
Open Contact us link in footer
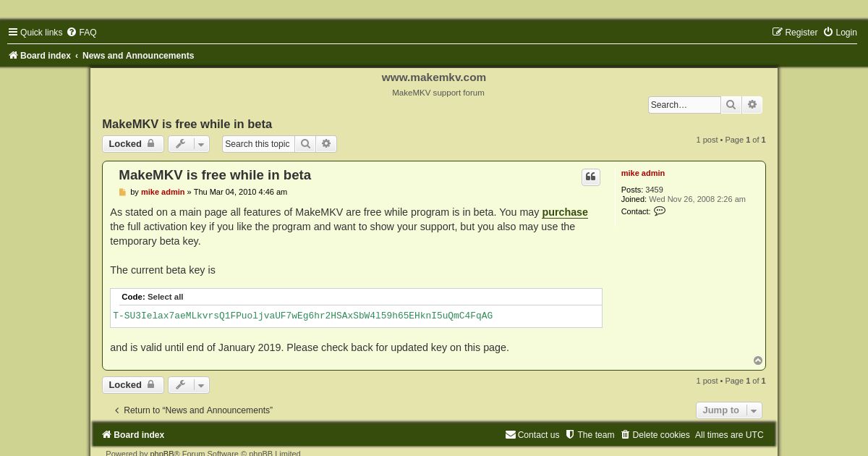coord(532,435)
